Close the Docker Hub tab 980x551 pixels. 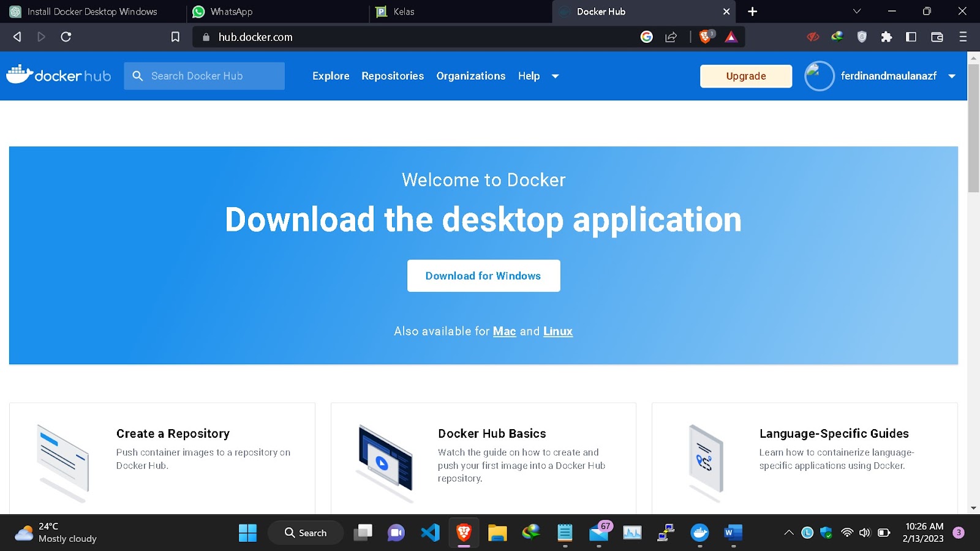click(x=726, y=12)
